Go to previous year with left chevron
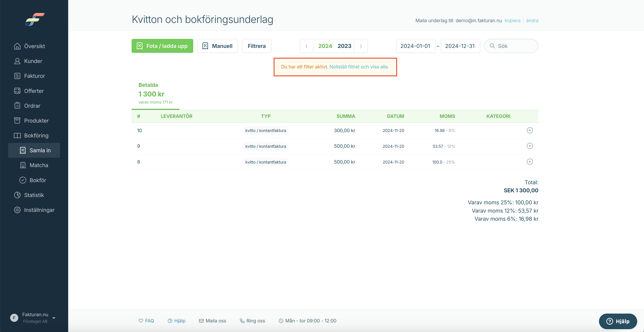The width and height of the screenshot is (644, 332). pos(307,46)
